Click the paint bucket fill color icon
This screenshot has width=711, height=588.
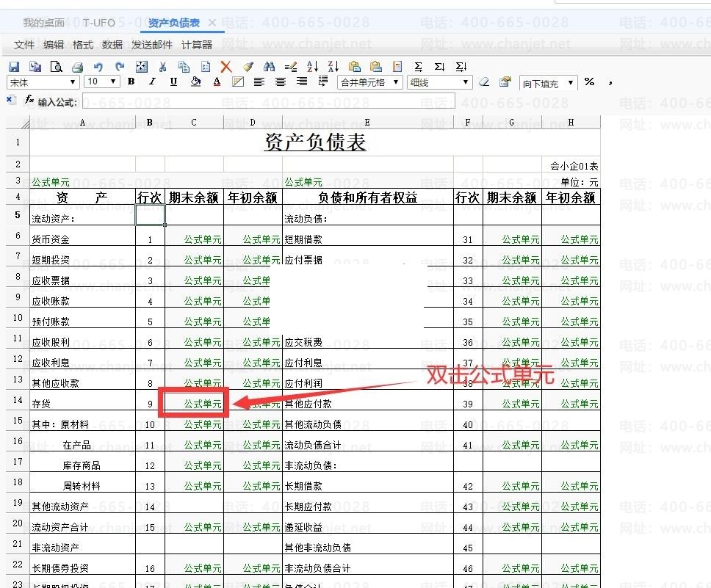tap(195, 81)
